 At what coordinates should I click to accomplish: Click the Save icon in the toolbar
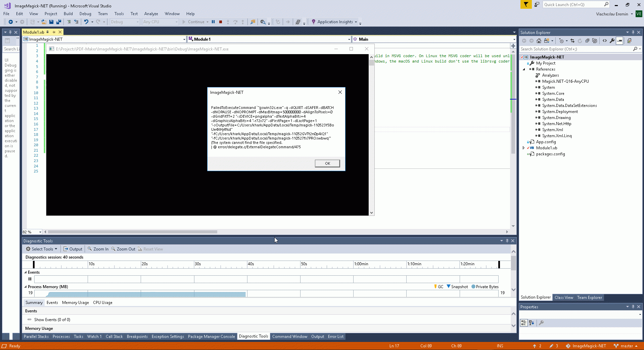[51, 22]
